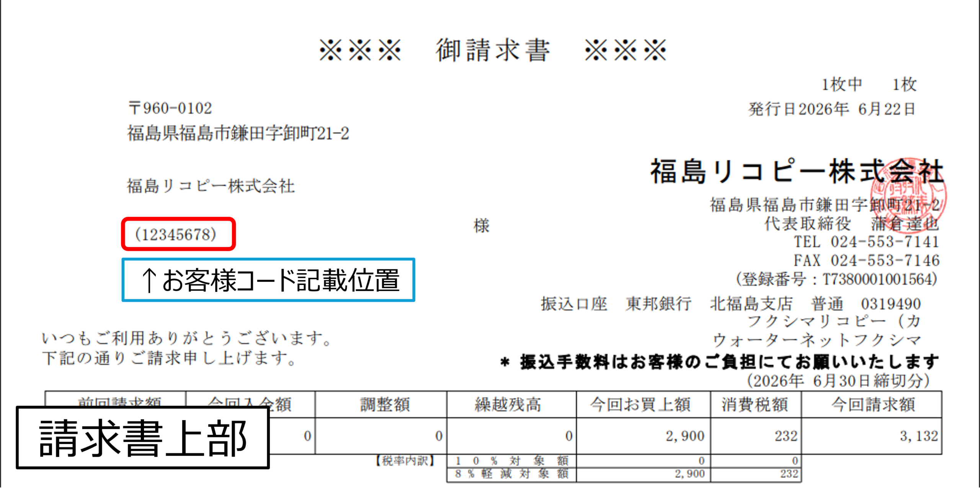
Task: Click the honorific 様 after the recipient
Action: [x=481, y=226]
